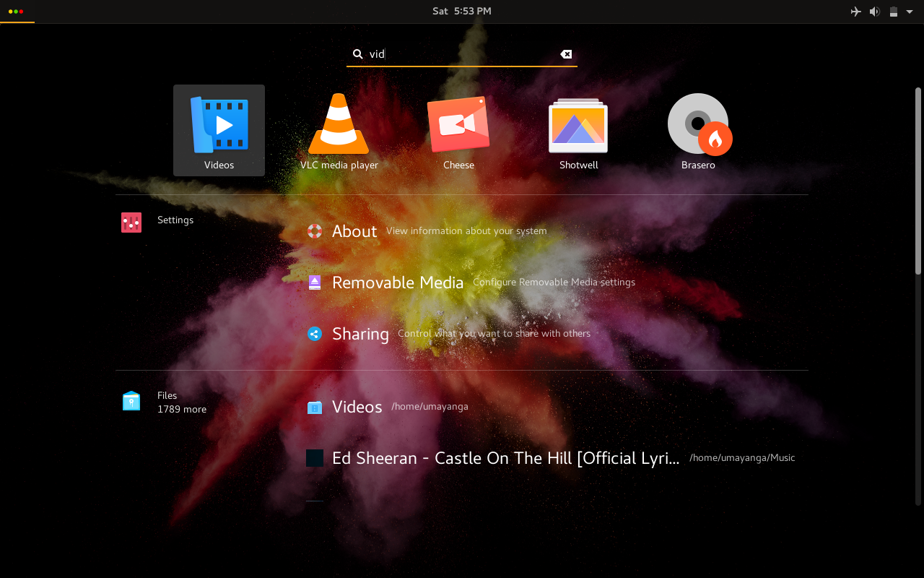Click the Files category icon
924x578 pixels.
click(131, 401)
